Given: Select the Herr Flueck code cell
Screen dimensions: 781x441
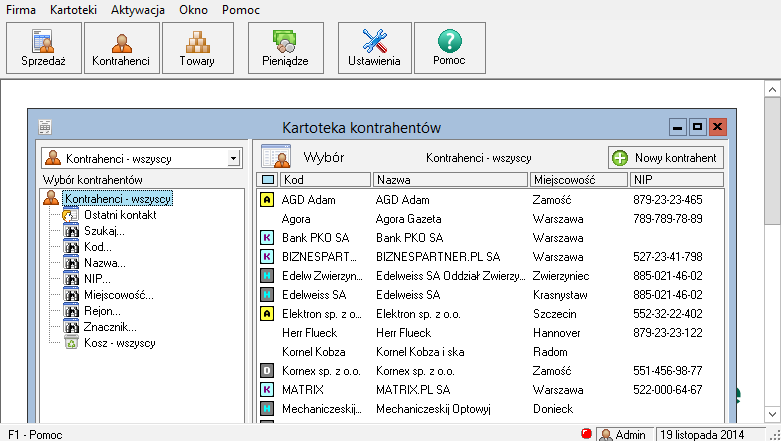Looking at the screenshot, I should pyautogui.click(x=309, y=333).
